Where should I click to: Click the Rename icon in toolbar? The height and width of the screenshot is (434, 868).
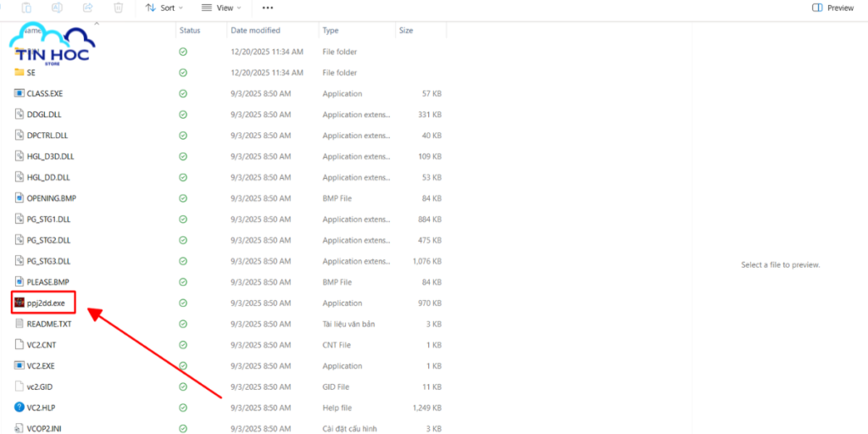pos(58,8)
